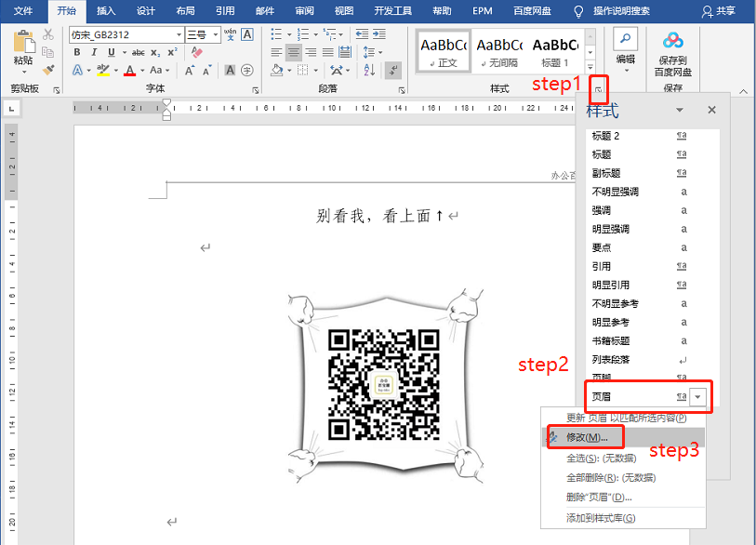Click 操作说明搜索 search box
This screenshot has width=756, height=545.
click(621, 10)
